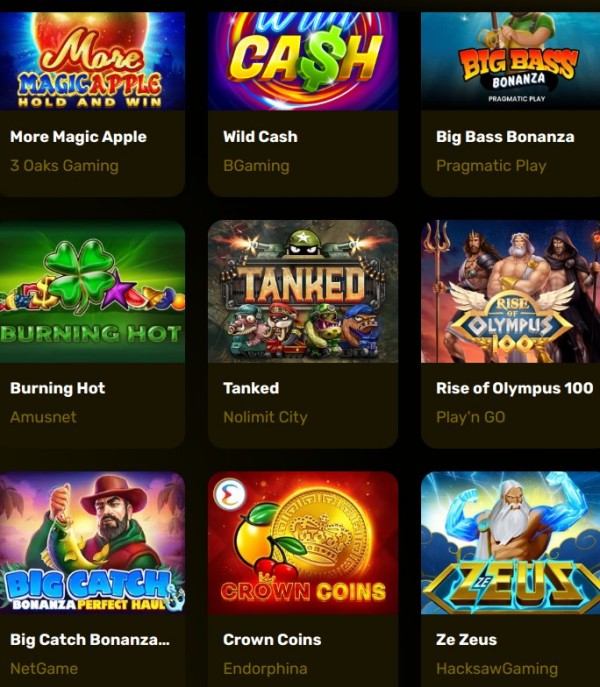Open the Ze Zeus game thumbnail

click(511, 543)
